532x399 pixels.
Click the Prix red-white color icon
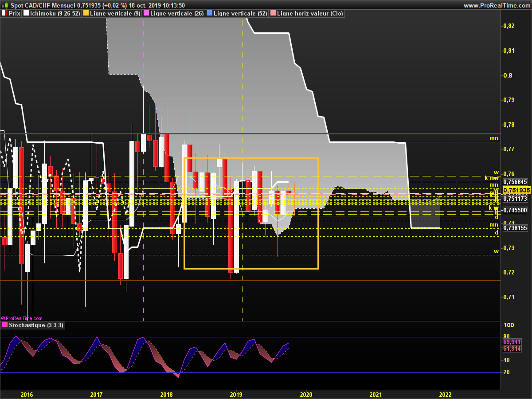pyautogui.click(x=4, y=13)
